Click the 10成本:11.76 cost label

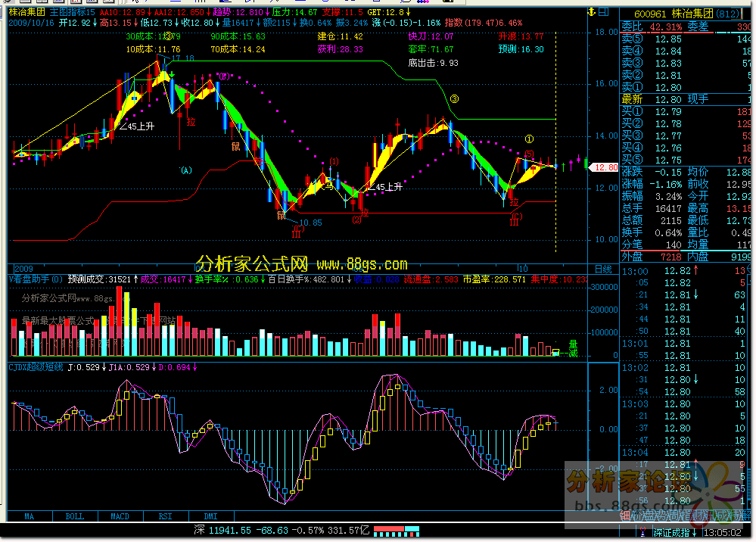click(154, 49)
